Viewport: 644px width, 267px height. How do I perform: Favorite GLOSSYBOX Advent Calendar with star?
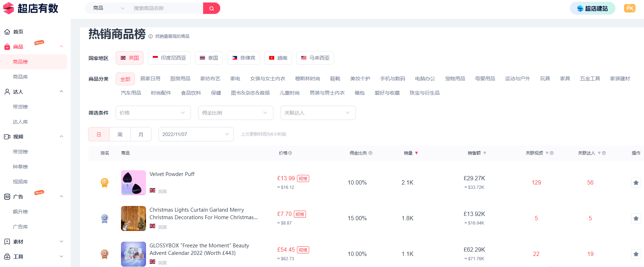click(x=636, y=254)
